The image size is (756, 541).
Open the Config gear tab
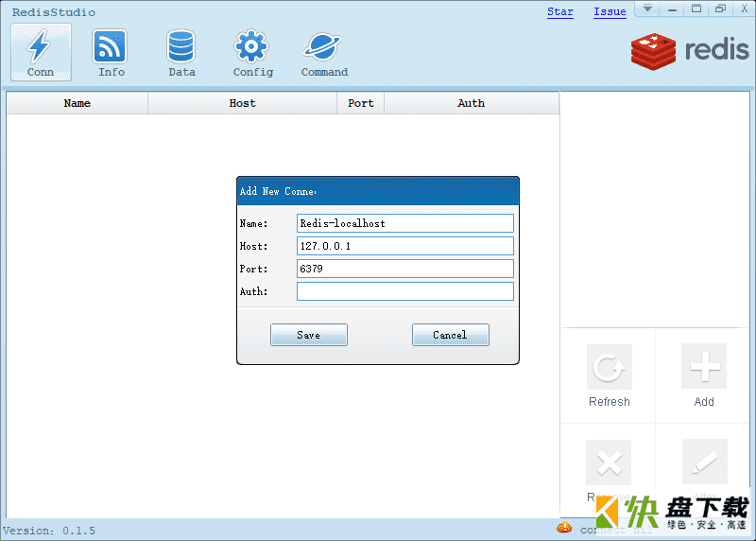(252, 52)
